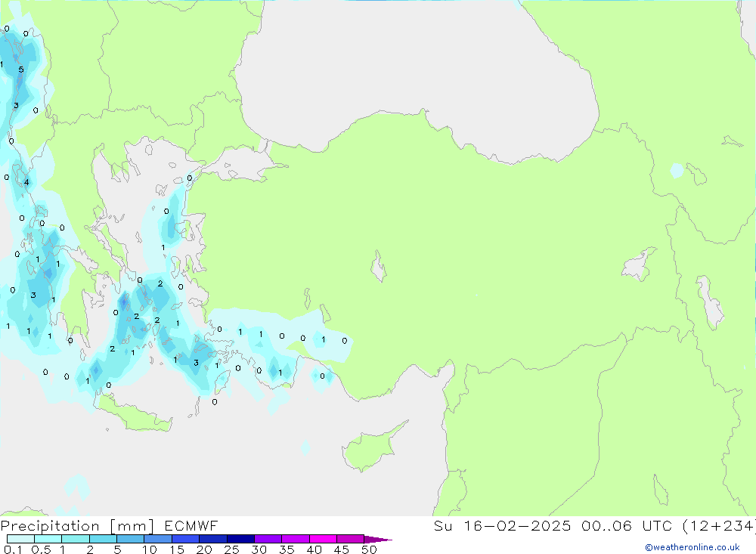Select the dark navy 25–30 mm legend swatch
The image size is (756, 554).
coord(240,539)
